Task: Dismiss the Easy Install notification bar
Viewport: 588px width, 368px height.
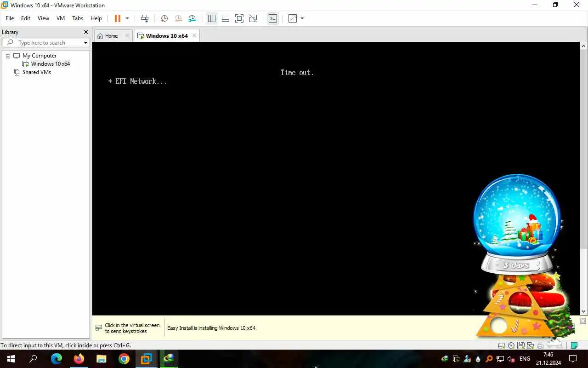Action: 583,321
